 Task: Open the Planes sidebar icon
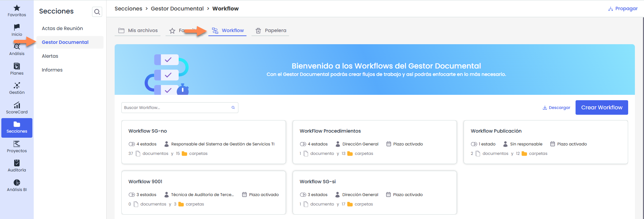[17, 66]
